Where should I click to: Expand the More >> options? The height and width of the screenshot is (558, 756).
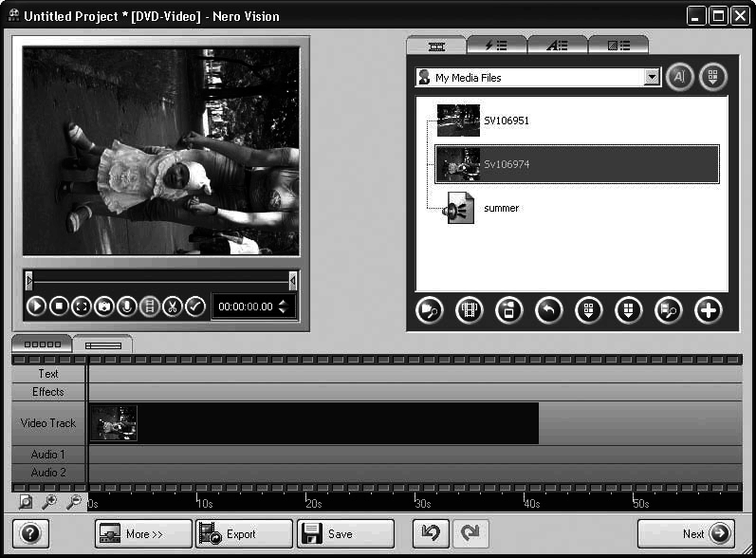pyautogui.click(x=142, y=533)
